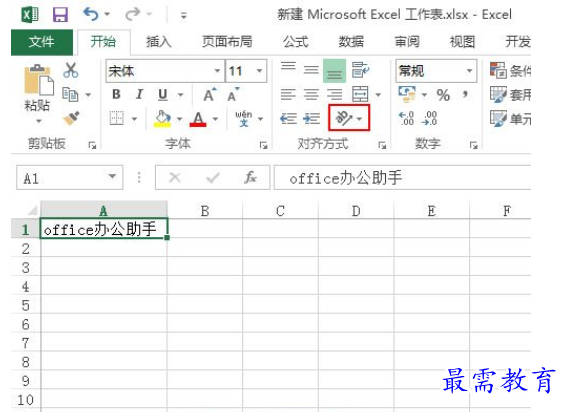
Task: Switch to the 开始 (Home) tab
Action: coord(103,42)
